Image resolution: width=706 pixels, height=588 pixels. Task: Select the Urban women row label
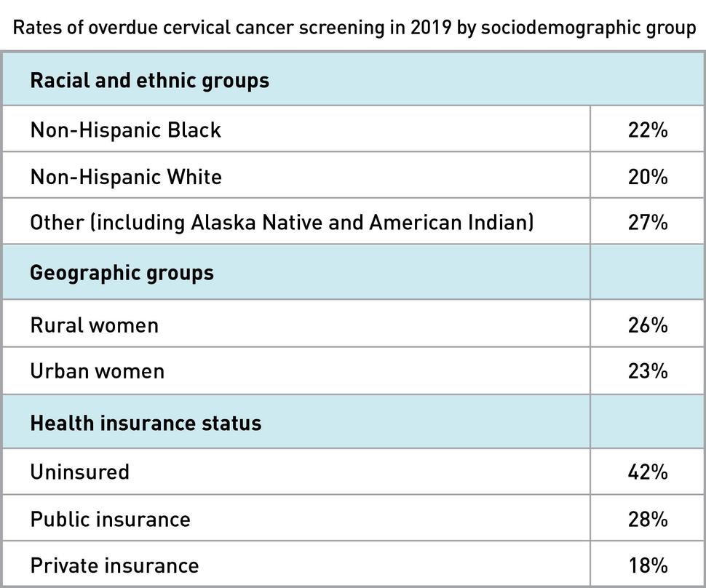point(97,371)
